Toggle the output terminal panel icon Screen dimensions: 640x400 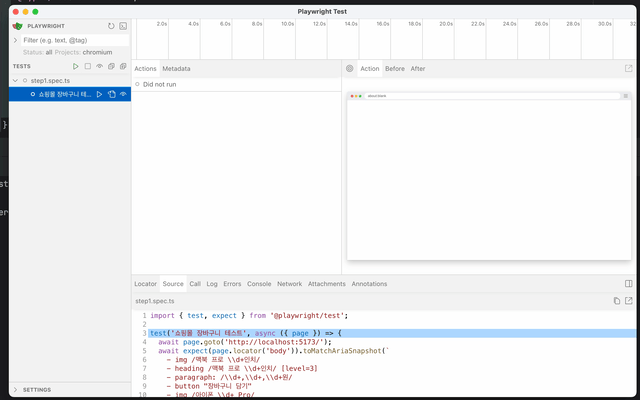click(123, 26)
